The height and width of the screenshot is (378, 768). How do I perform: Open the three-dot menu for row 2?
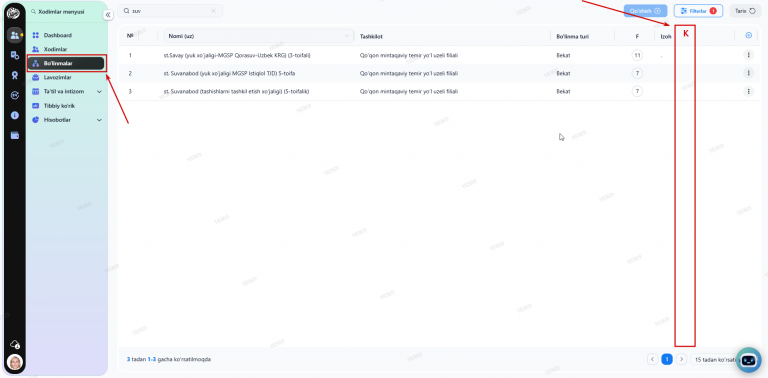pos(748,73)
